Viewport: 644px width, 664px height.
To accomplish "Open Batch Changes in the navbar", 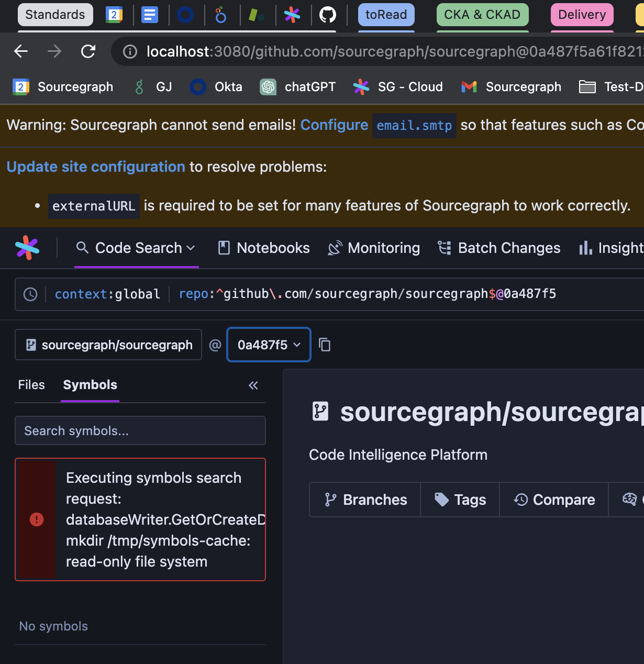I will [x=499, y=248].
